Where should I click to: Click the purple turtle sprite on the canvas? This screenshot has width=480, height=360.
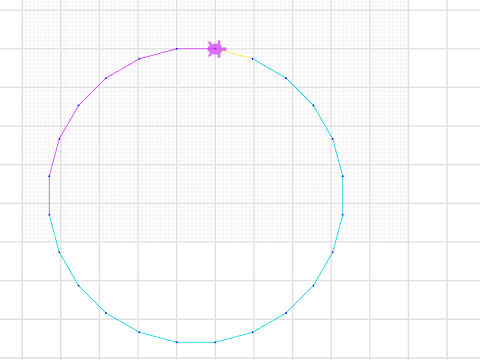coord(217,49)
